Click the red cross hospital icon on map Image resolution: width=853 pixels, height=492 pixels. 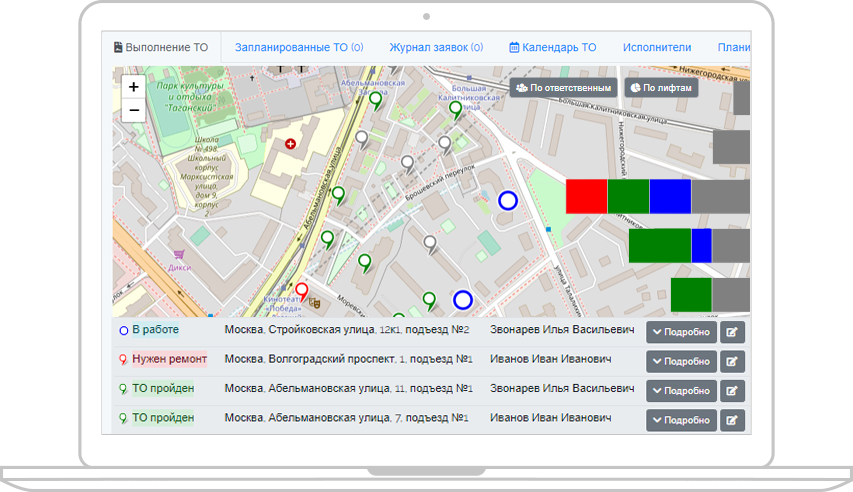(291, 144)
